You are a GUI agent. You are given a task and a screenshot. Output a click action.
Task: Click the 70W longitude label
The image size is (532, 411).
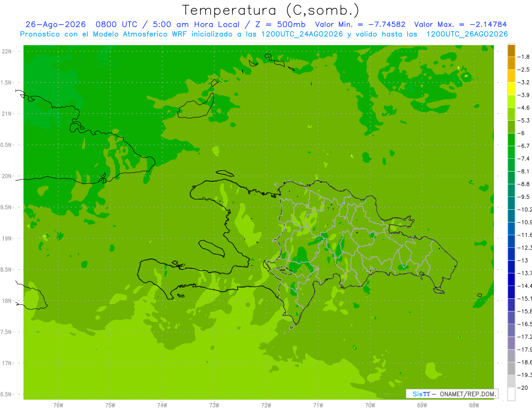pyautogui.click(x=370, y=405)
